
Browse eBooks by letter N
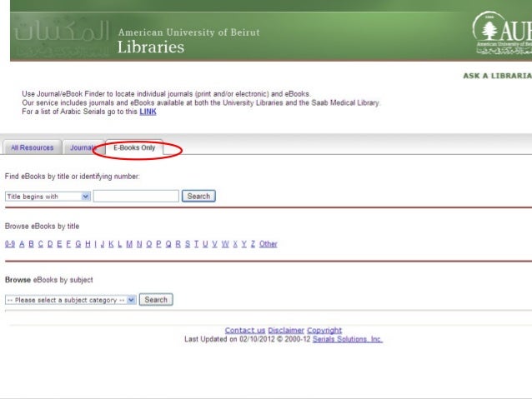click(139, 244)
